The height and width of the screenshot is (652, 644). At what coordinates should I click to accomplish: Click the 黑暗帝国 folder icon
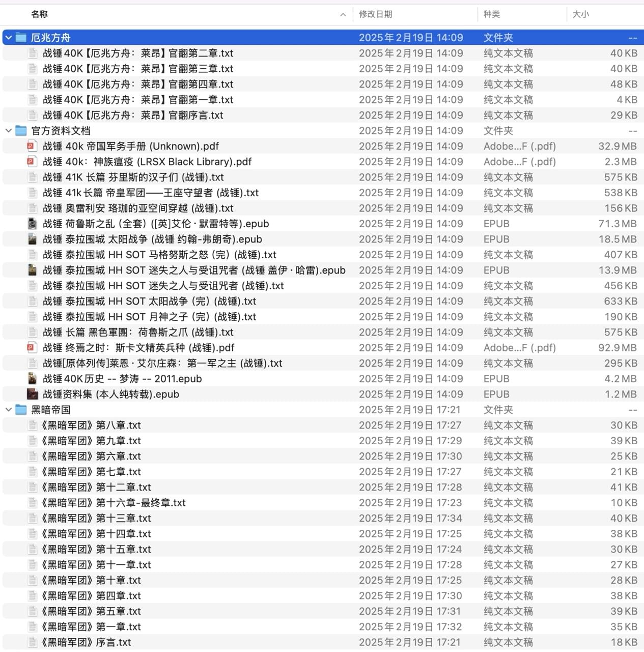(21, 410)
